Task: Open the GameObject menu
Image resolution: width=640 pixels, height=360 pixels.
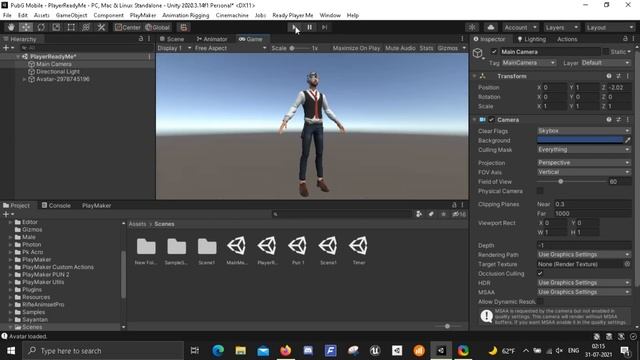Action: tap(71, 15)
